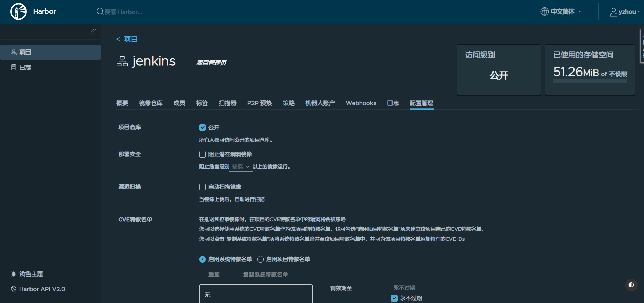Click the 部署安全 section label

(x=129, y=154)
